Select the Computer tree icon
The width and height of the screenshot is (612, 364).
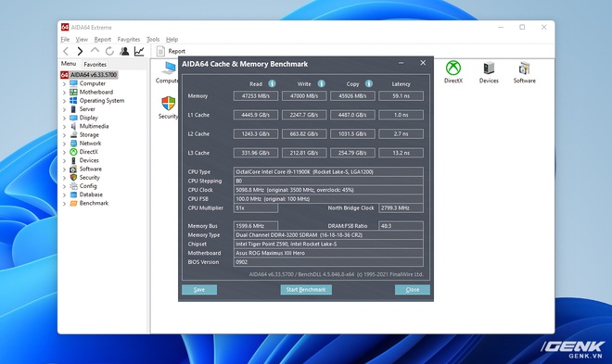[x=73, y=83]
